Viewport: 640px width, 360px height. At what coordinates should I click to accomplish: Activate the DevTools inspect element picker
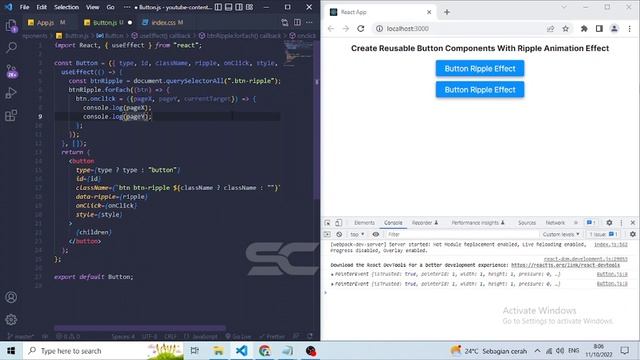point(327,223)
